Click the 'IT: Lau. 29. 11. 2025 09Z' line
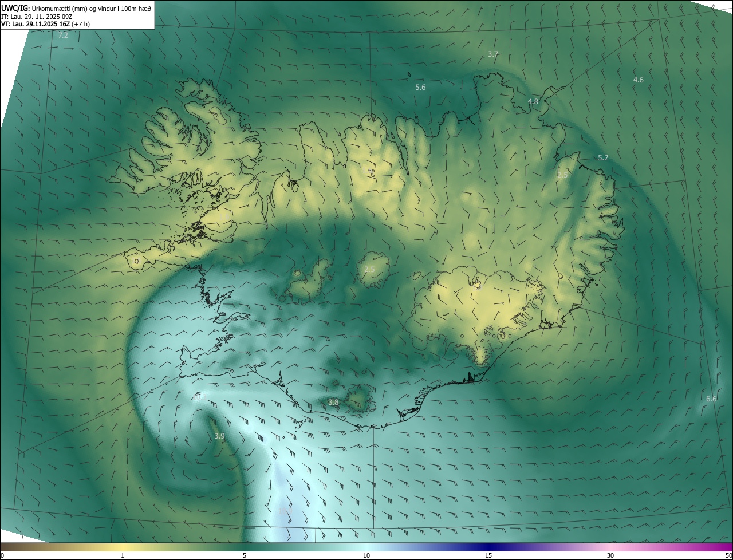Image resolution: width=733 pixels, height=560 pixels. pos(37,17)
